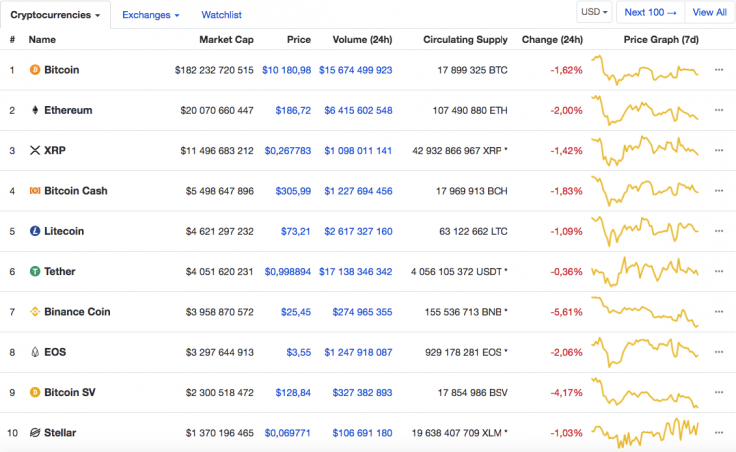The image size is (736, 452).
Task: Open the three-dot menu for Binance Coin
Action: [719, 312]
